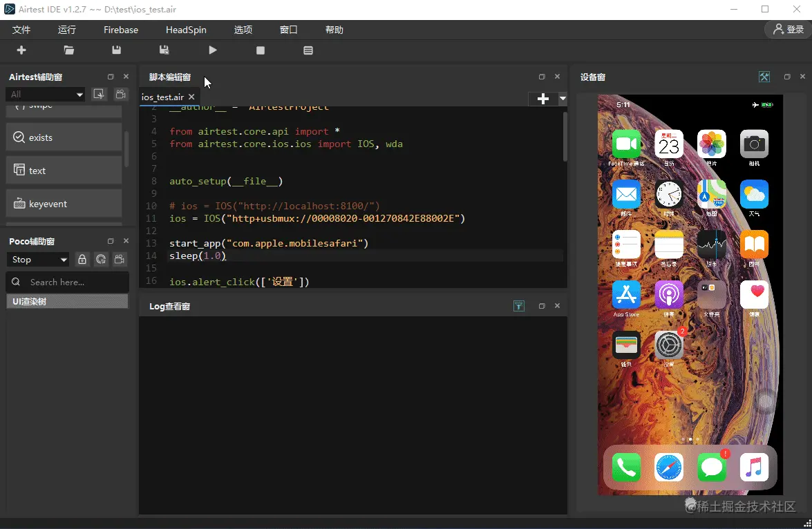Image resolution: width=812 pixels, height=529 pixels.
Task: Stop the script with the square button
Action: click(261, 50)
